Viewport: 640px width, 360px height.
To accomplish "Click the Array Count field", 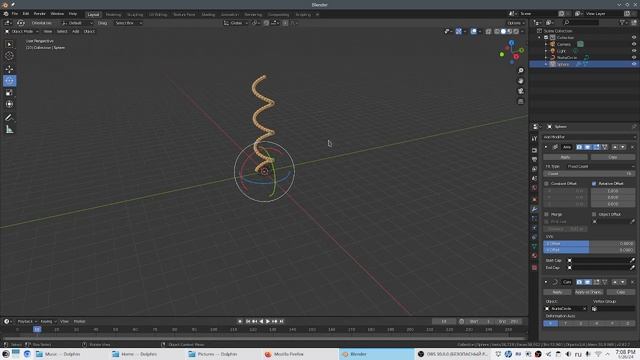I will pyautogui.click(x=589, y=174).
